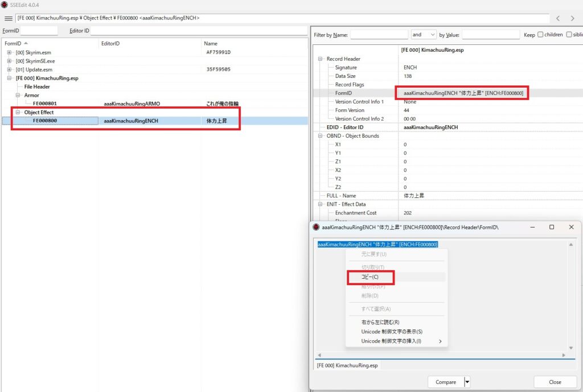Click the KimachuuRing.esp tab in popup

(347, 365)
